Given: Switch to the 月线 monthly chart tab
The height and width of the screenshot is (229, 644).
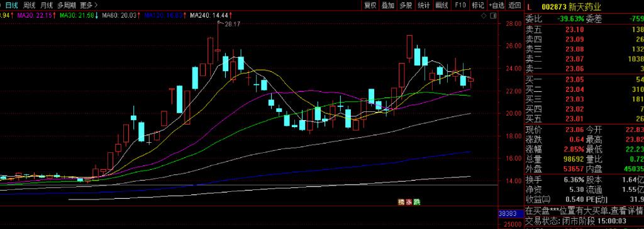Looking at the screenshot, I should (x=47, y=5).
